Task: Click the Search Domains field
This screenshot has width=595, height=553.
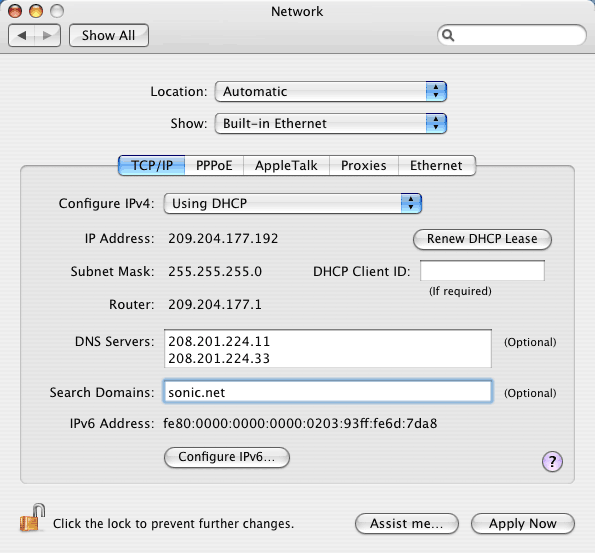Action: 328,392
